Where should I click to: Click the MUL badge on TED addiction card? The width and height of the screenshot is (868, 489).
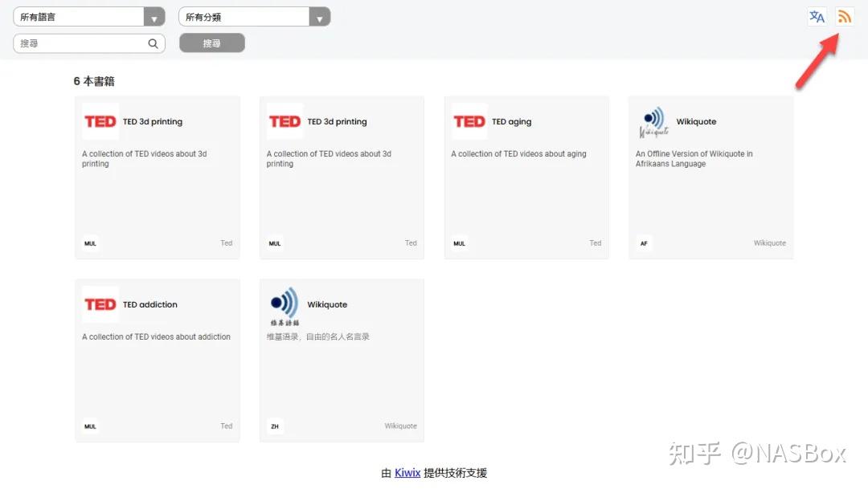90,426
